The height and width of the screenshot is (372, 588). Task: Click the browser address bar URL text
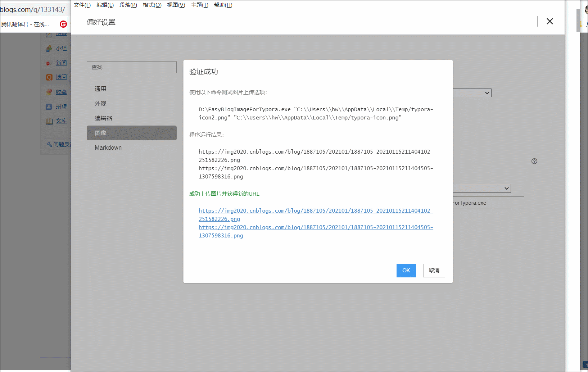point(32,10)
